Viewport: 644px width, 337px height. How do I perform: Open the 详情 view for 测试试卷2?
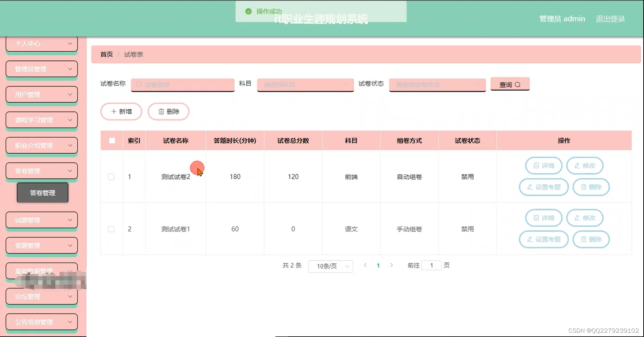(x=543, y=166)
